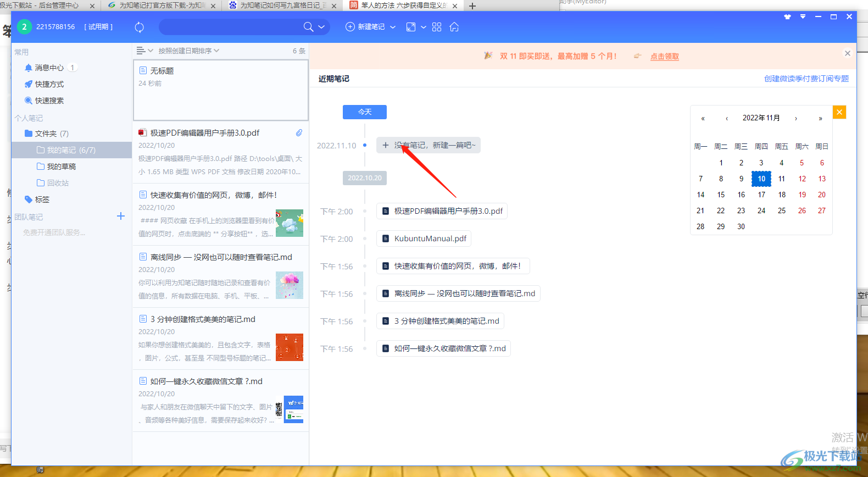Image resolution: width=868 pixels, height=477 pixels.
Task: Click the 新建笔记 button
Action: click(x=365, y=27)
